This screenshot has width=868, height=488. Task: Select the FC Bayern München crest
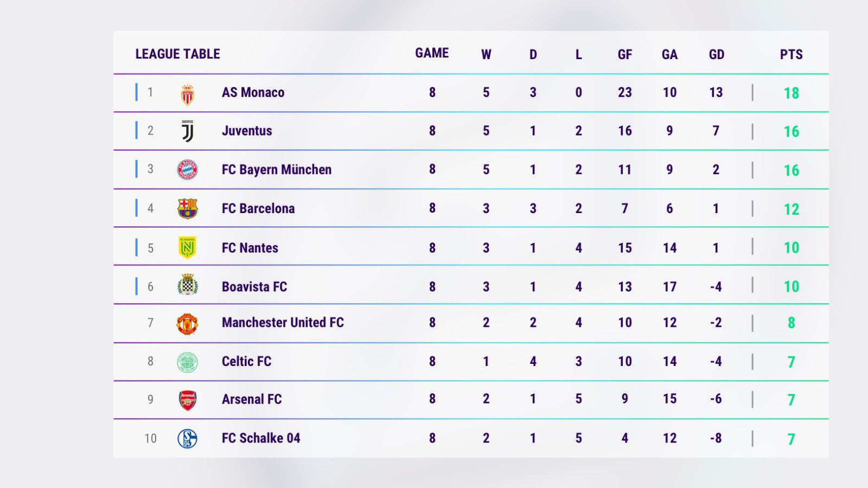[x=187, y=170]
